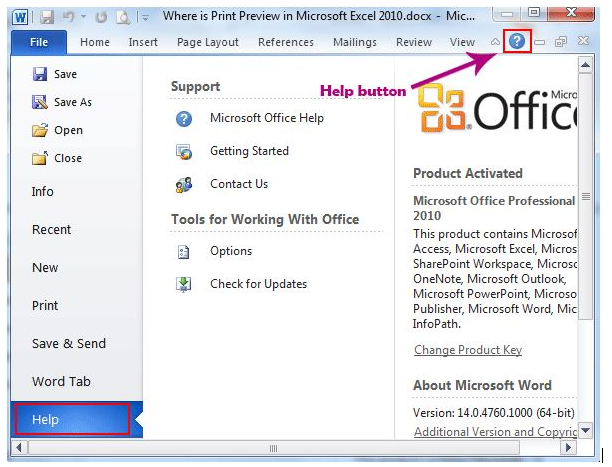The width and height of the screenshot is (612, 467).
Task: Click the Contact Us people icon
Action: click(x=184, y=185)
